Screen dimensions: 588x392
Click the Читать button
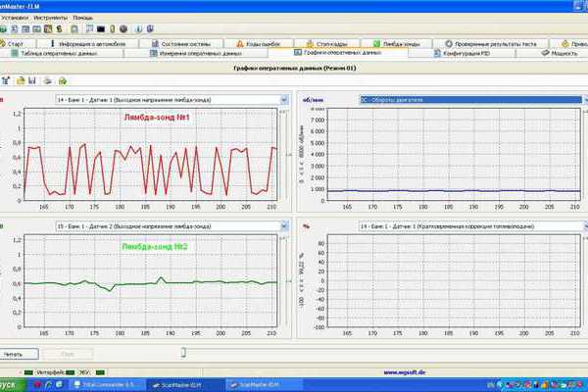point(21,353)
